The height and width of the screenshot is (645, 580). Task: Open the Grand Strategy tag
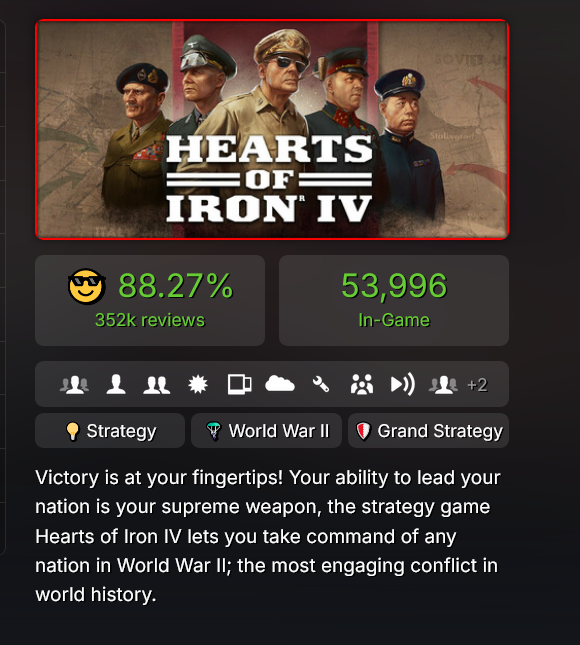coord(428,431)
